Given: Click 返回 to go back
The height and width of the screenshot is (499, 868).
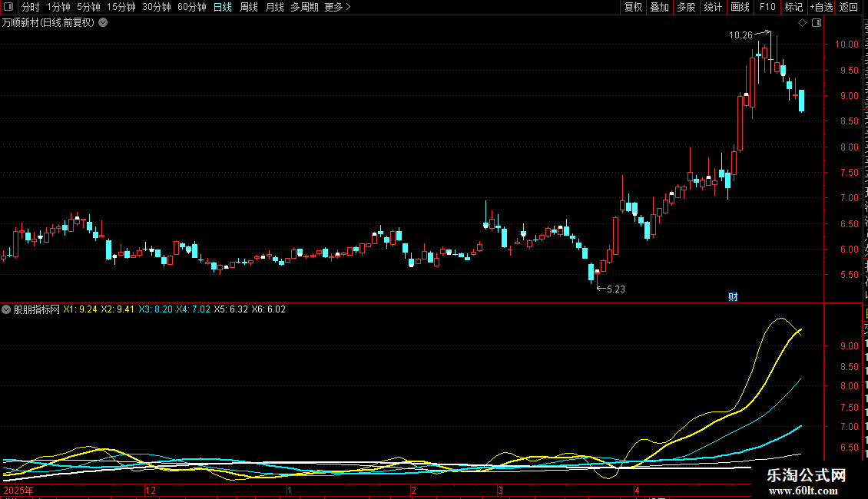Looking at the screenshot, I should click(x=848, y=7).
